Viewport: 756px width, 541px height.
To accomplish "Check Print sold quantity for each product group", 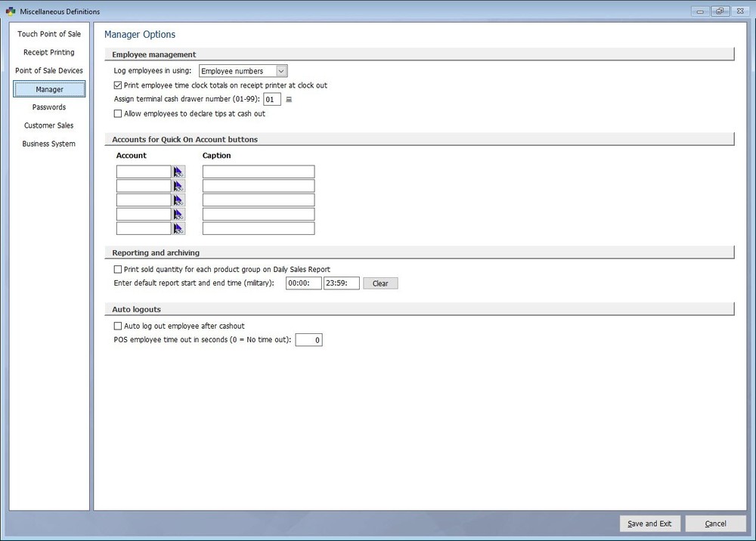I will [x=118, y=270].
